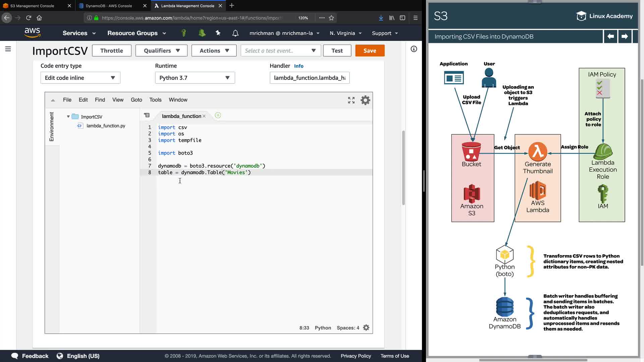The image size is (644, 362).
Task: Click the Handler input field
Action: 309,78
